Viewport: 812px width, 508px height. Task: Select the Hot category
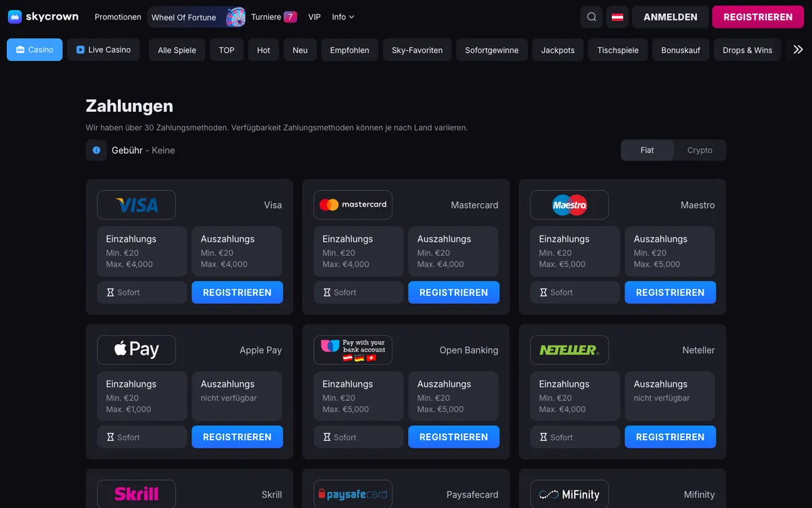pyautogui.click(x=264, y=50)
